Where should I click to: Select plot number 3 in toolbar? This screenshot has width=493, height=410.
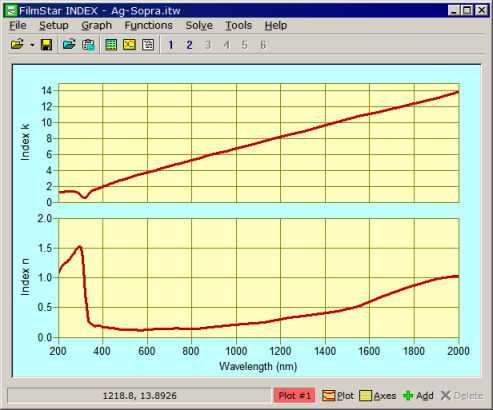click(x=208, y=45)
